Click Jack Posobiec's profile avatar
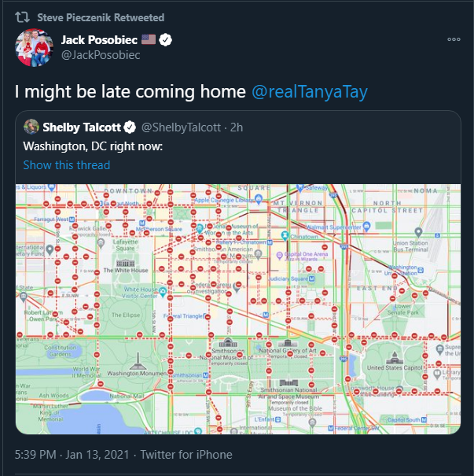Image resolution: width=474 pixels, height=476 pixels. click(34, 48)
